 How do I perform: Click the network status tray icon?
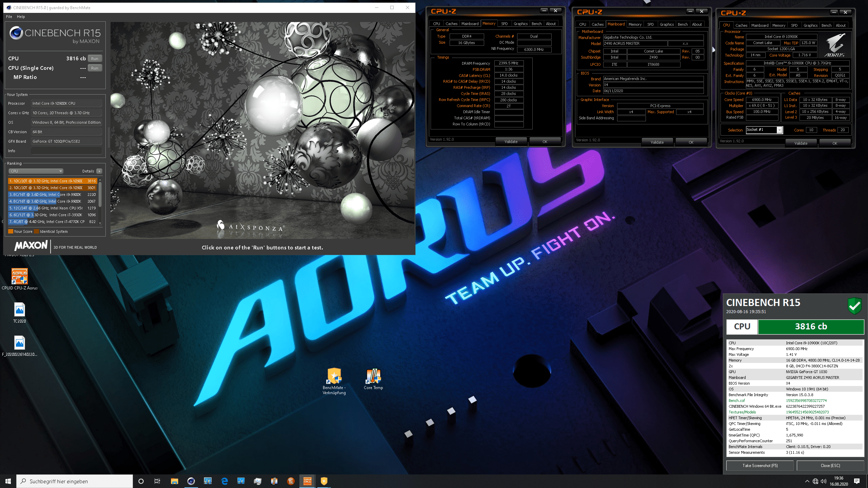tap(815, 481)
